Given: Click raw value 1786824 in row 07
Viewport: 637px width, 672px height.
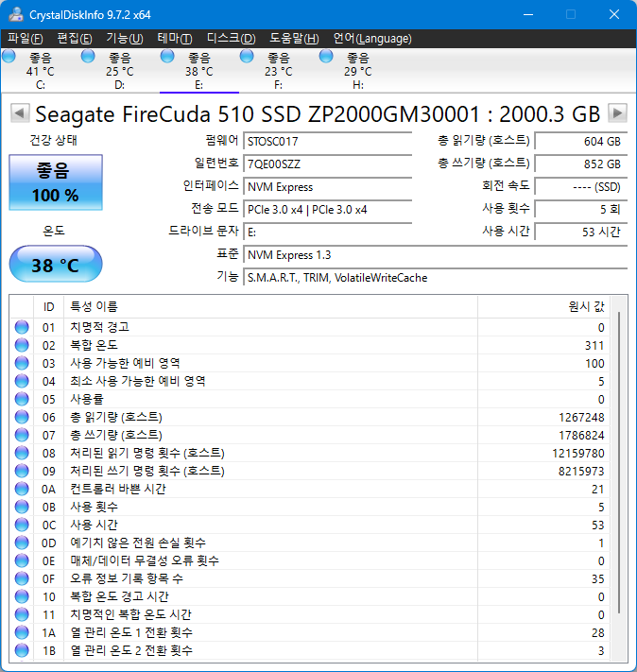Looking at the screenshot, I should tap(581, 435).
